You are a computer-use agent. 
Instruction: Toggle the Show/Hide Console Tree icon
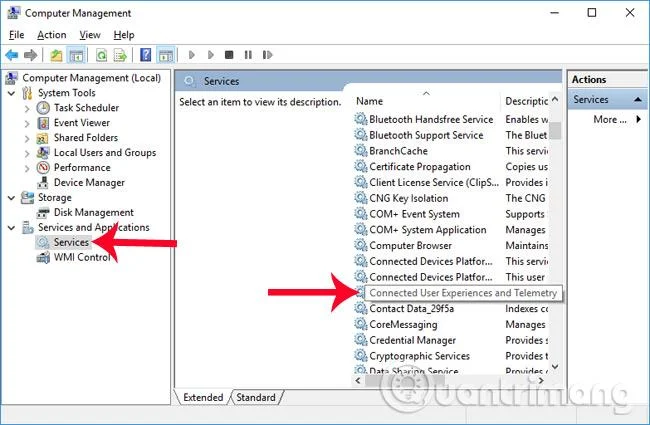tap(76, 55)
